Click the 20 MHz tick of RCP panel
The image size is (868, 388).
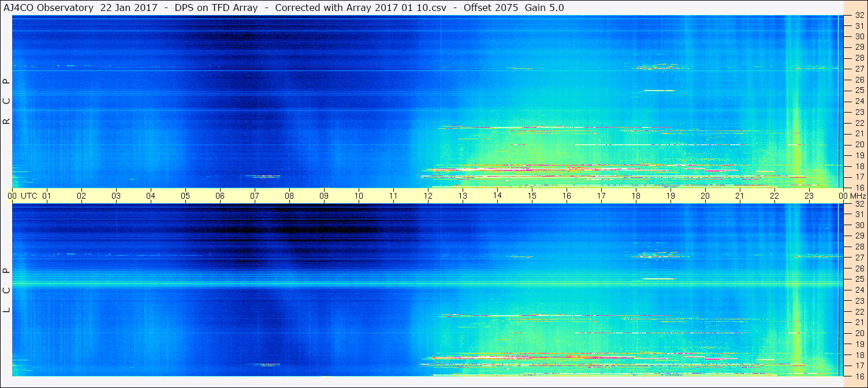(x=859, y=144)
